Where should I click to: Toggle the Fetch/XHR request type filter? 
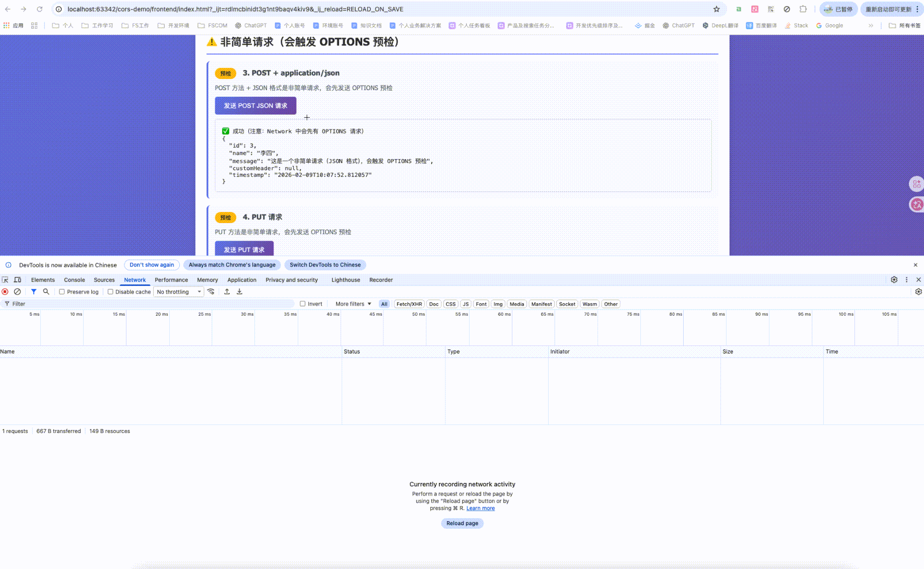click(x=409, y=304)
